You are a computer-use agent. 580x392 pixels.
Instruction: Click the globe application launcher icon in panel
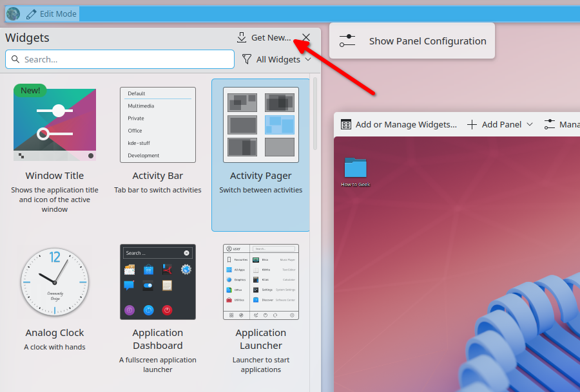click(x=14, y=14)
